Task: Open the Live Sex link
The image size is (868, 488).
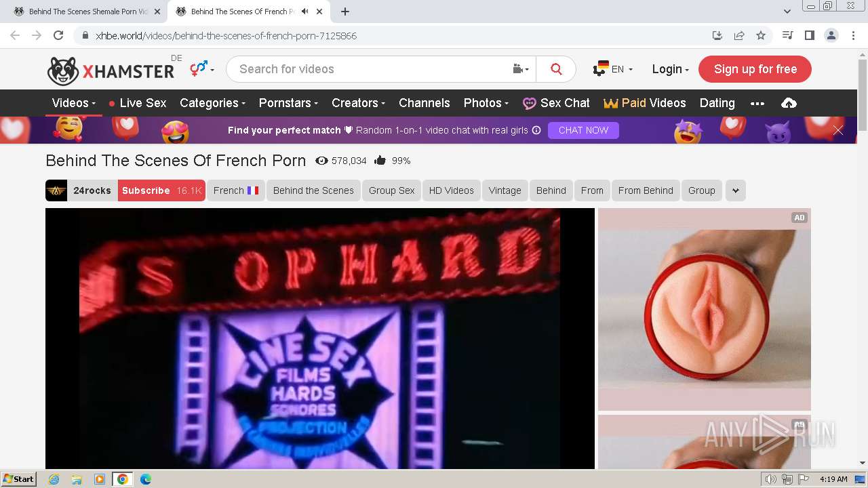Action: [x=138, y=103]
